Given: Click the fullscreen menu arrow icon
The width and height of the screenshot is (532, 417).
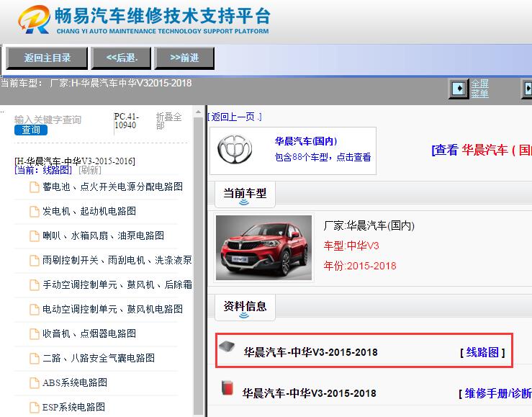Looking at the screenshot, I should (x=459, y=89).
